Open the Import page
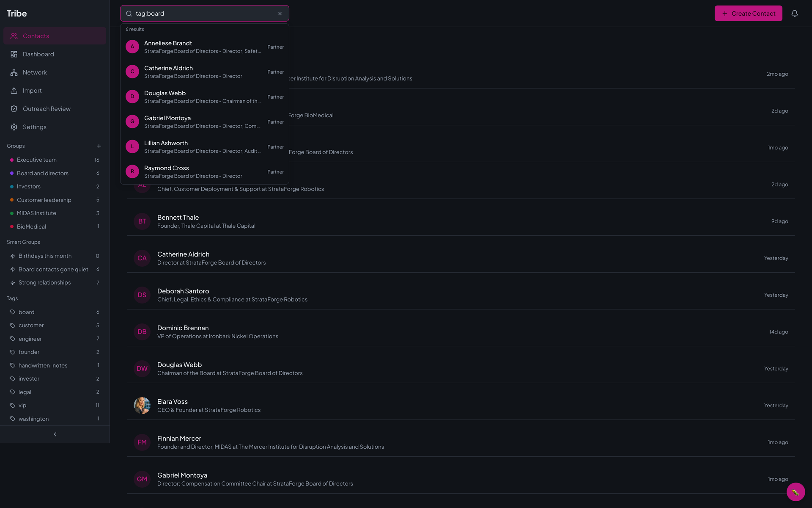This screenshot has height=508, width=812. tap(55, 91)
